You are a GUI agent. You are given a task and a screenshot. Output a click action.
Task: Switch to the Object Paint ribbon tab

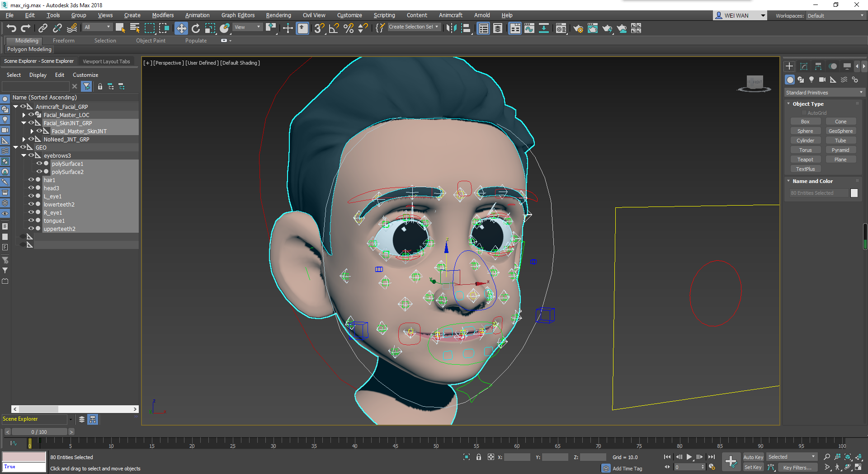pos(151,41)
